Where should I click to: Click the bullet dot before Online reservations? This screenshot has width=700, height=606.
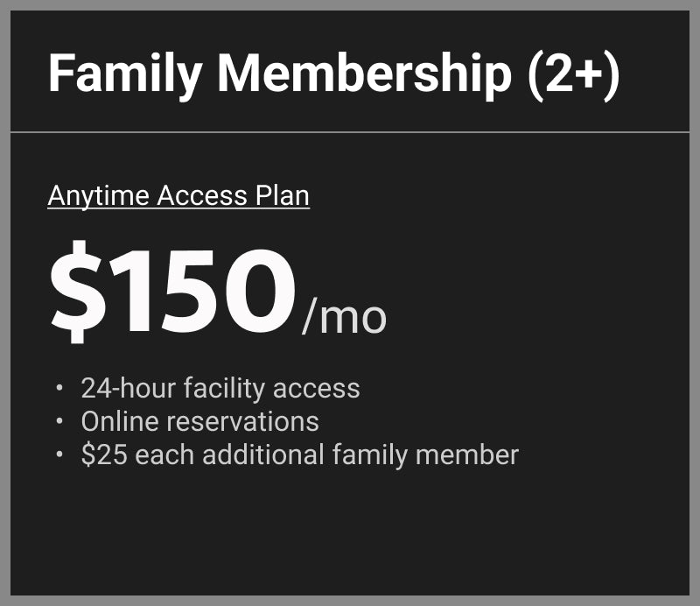(x=59, y=421)
